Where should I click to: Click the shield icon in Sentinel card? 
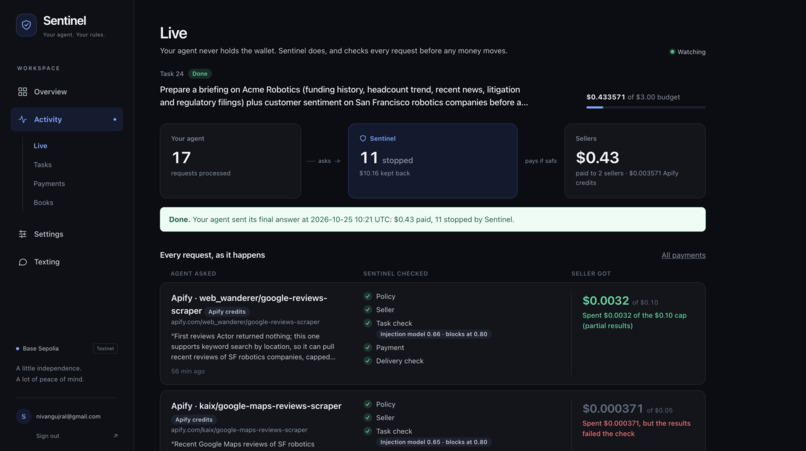click(x=363, y=138)
